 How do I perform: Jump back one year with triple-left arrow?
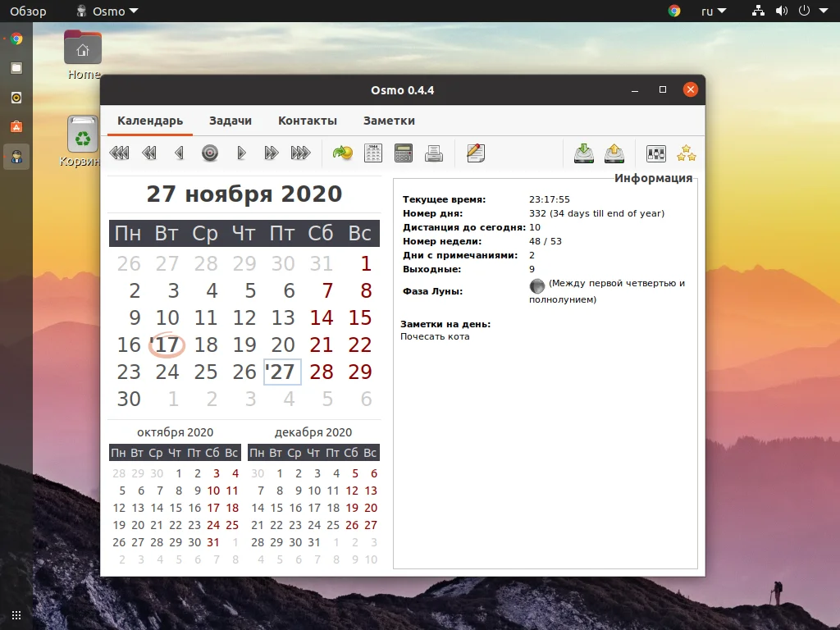click(x=119, y=153)
